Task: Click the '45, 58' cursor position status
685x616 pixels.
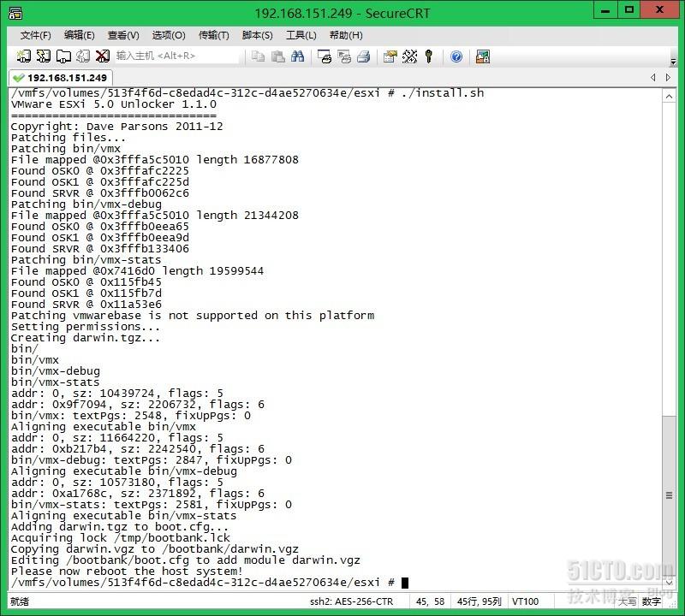Action: (431, 601)
